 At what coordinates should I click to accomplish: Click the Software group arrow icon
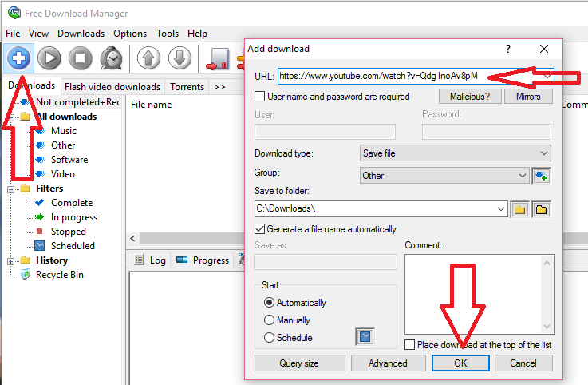click(41, 160)
